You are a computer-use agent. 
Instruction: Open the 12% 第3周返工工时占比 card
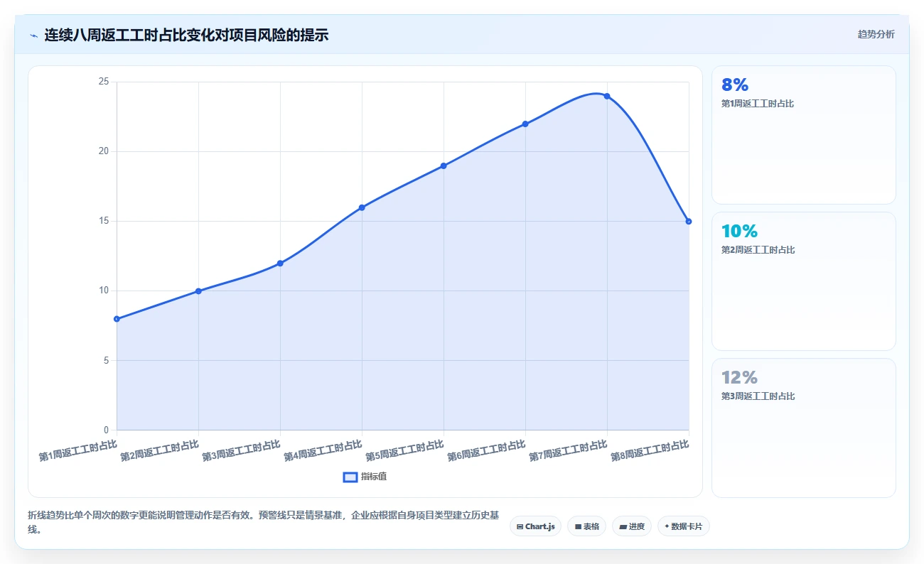click(x=803, y=428)
